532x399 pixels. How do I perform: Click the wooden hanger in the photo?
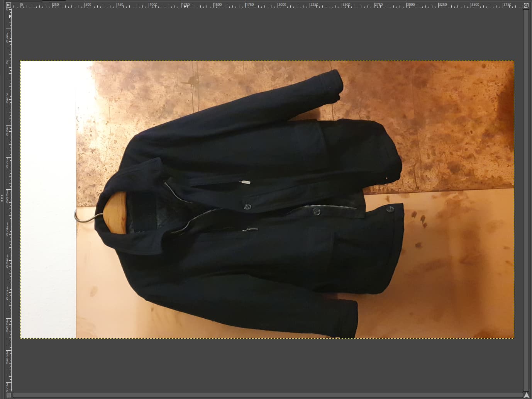pyautogui.click(x=116, y=212)
